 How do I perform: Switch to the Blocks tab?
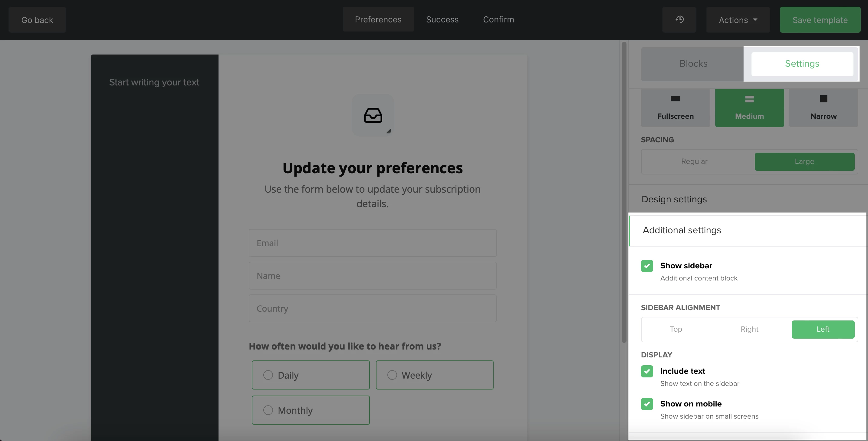point(693,64)
